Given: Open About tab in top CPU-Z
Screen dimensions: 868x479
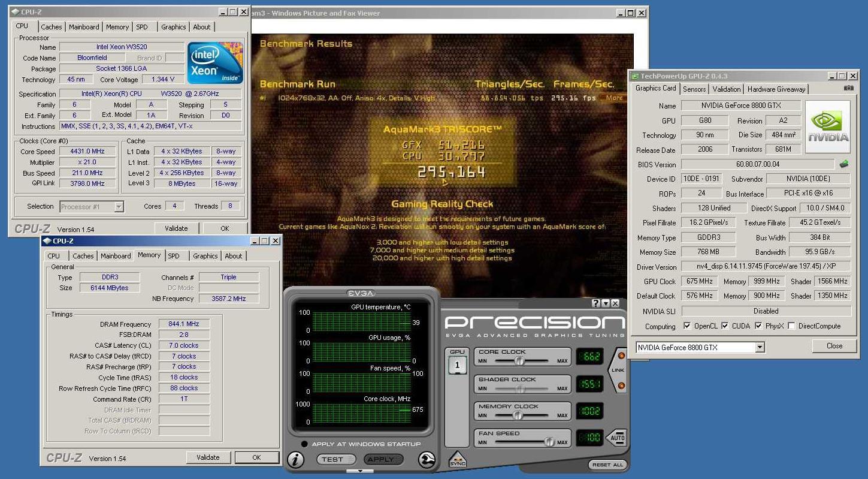Looking at the screenshot, I should coord(202,27).
